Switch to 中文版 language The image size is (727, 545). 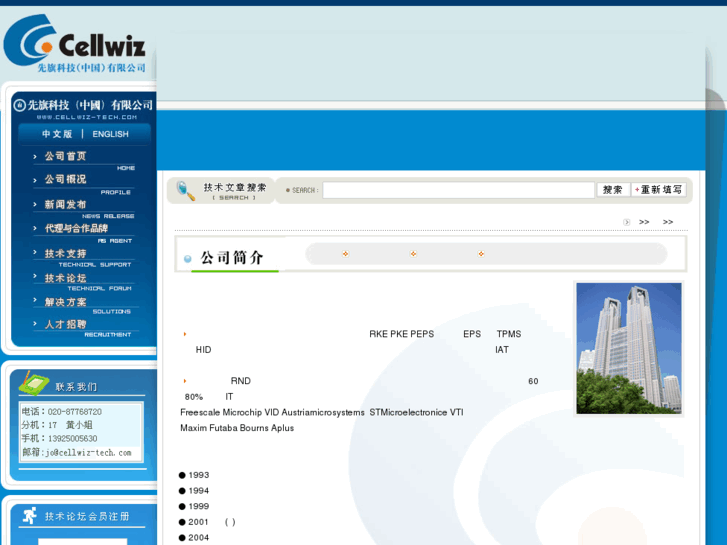pos(57,134)
